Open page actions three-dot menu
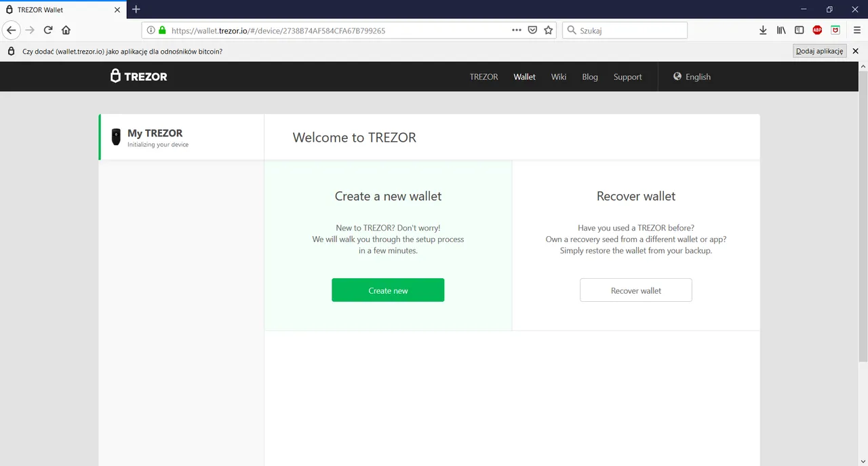The image size is (868, 466). click(x=517, y=30)
